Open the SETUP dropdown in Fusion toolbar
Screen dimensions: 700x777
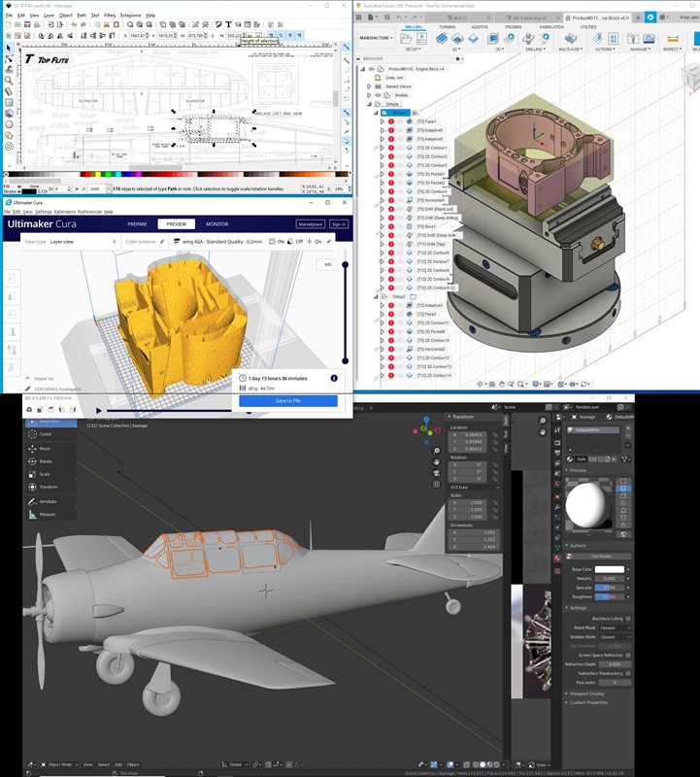[413, 50]
